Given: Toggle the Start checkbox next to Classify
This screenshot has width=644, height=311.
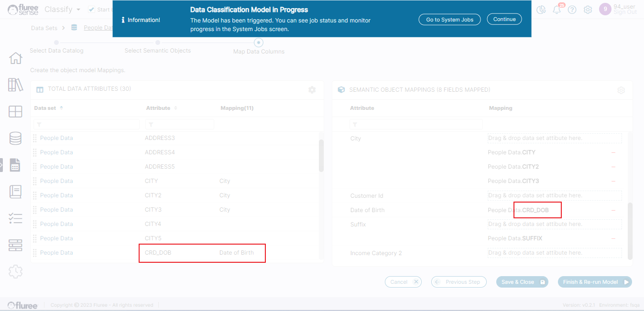Looking at the screenshot, I should point(92,10).
